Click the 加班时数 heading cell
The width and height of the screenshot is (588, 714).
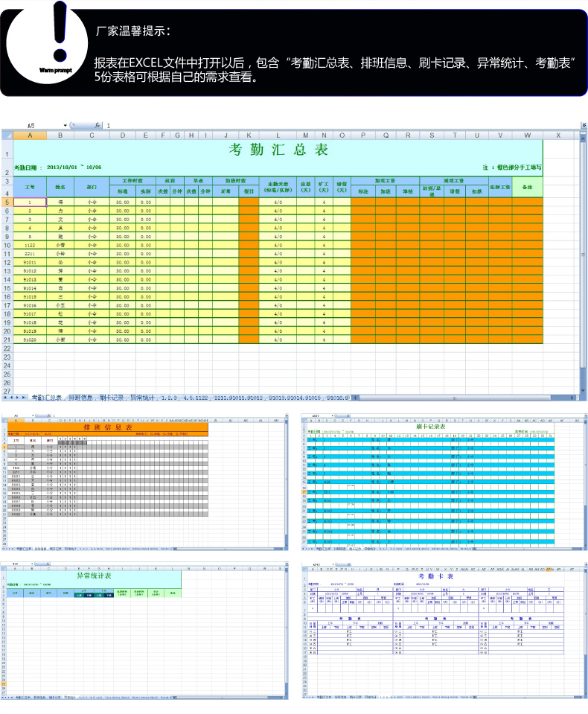[236, 181]
